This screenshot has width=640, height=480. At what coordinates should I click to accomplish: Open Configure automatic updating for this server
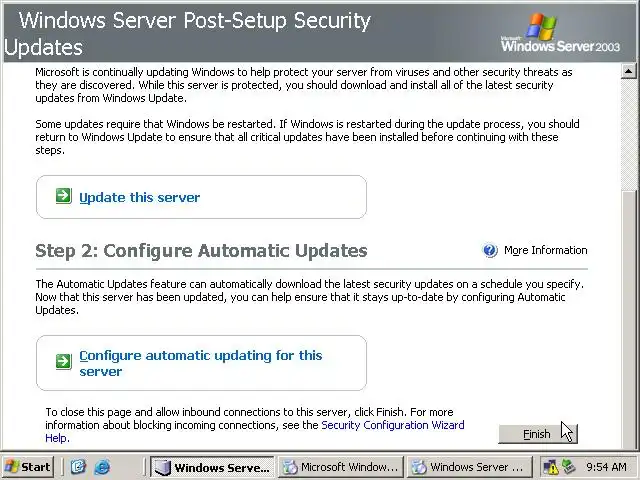(200, 363)
